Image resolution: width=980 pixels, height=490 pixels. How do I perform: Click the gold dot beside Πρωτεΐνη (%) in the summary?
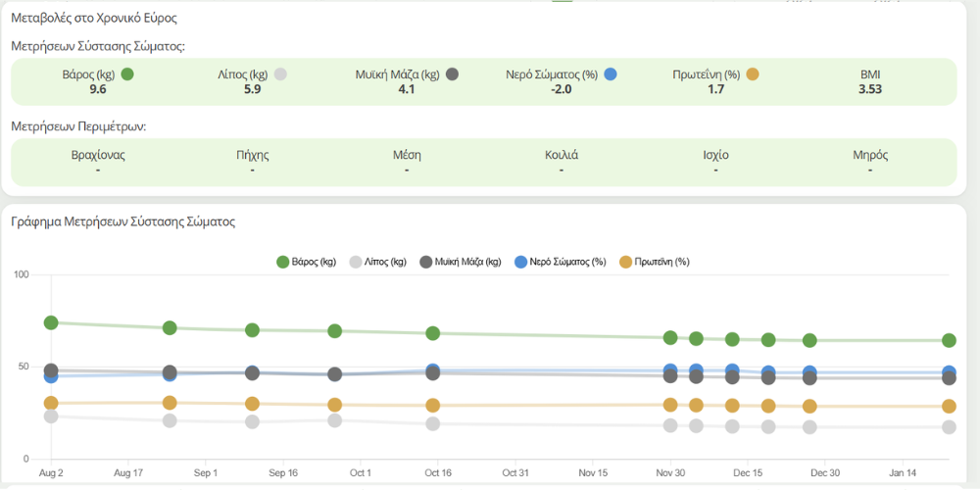point(753,74)
